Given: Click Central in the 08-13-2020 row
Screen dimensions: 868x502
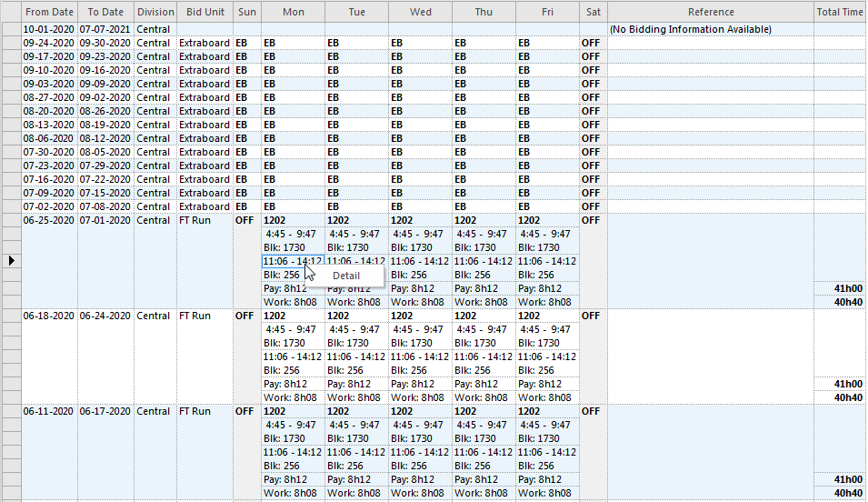Looking at the screenshot, I should pos(155,125).
